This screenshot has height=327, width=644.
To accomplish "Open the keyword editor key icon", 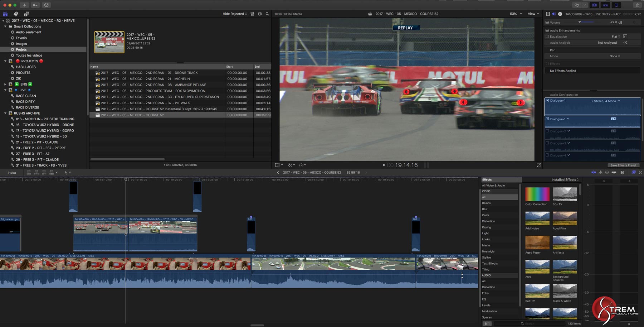I will coord(35,5).
